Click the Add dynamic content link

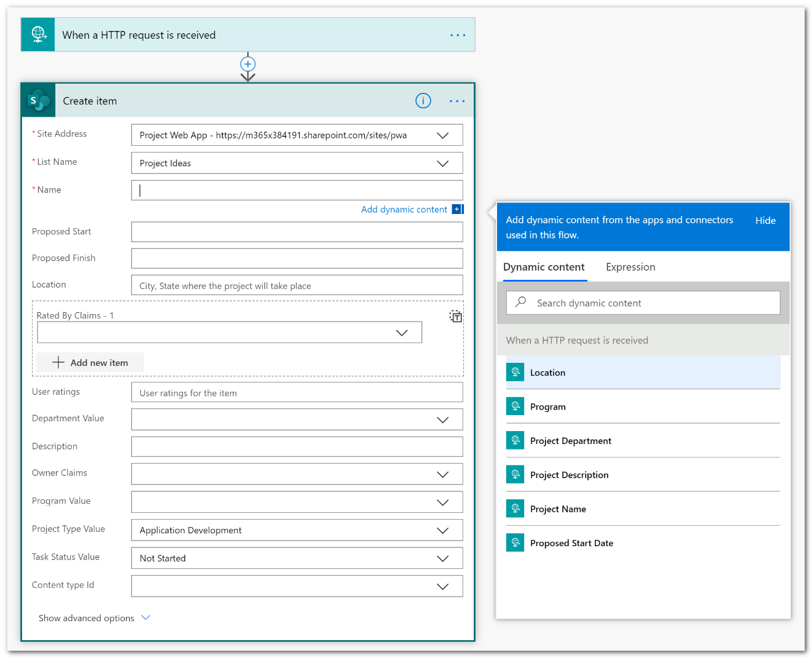click(404, 209)
